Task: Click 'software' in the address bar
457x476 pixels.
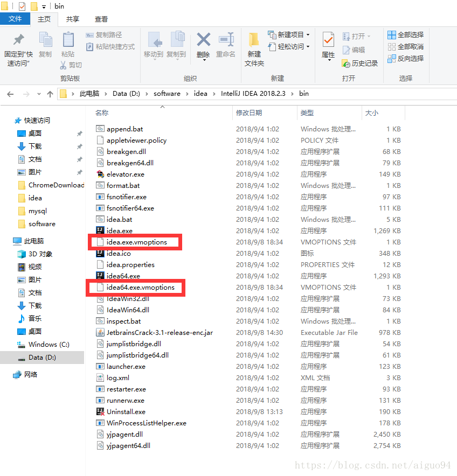Action: pyautogui.click(x=167, y=94)
